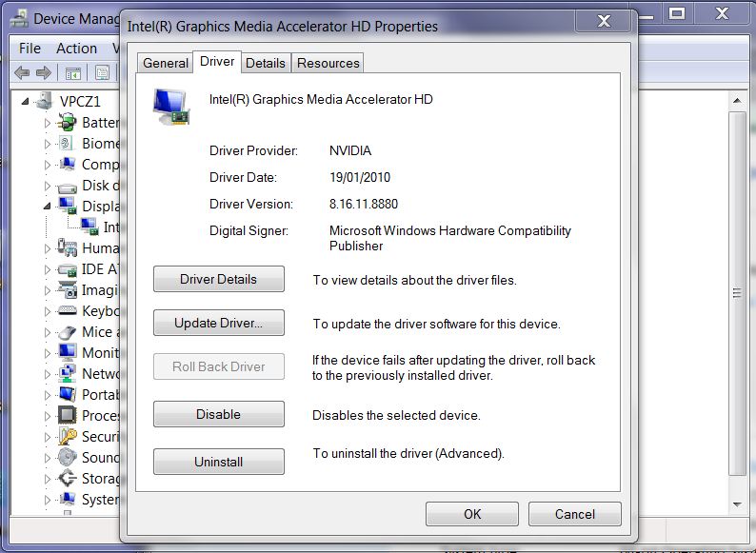Expand the Processors node arrow

(48, 416)
